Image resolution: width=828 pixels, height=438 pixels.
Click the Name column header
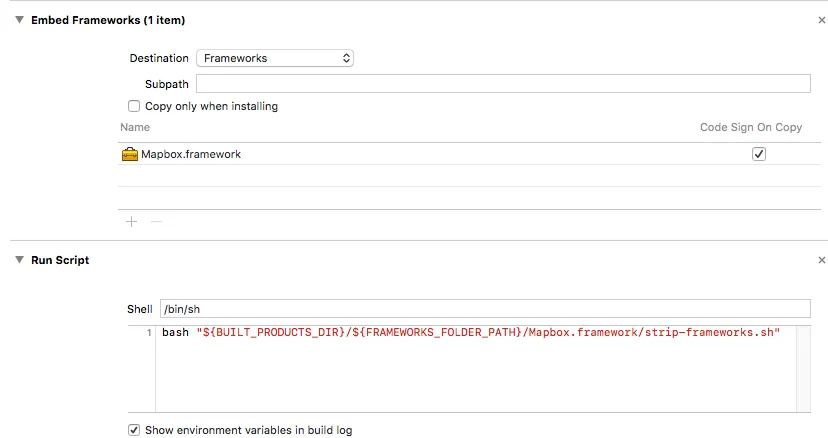(135, 127)
